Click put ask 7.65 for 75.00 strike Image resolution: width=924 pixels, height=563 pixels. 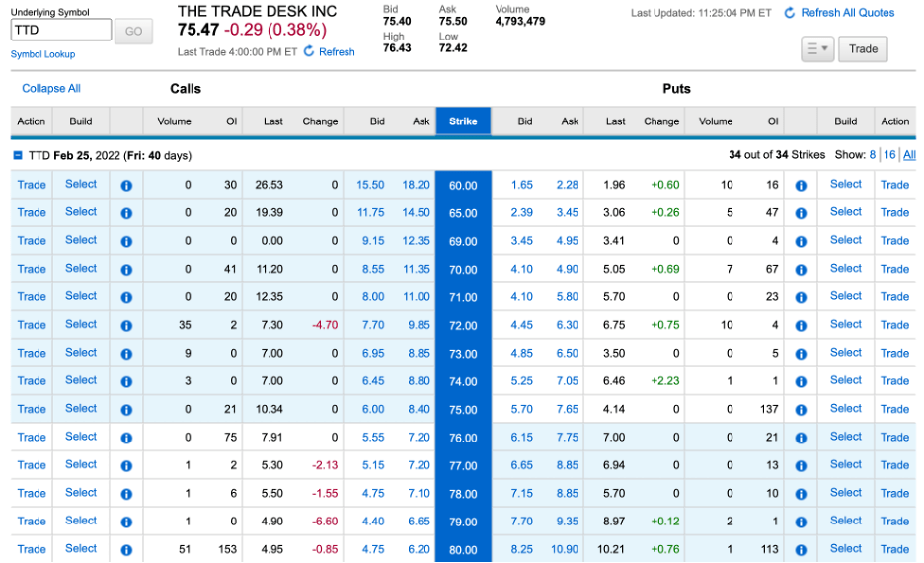click(x=568, y=409)
